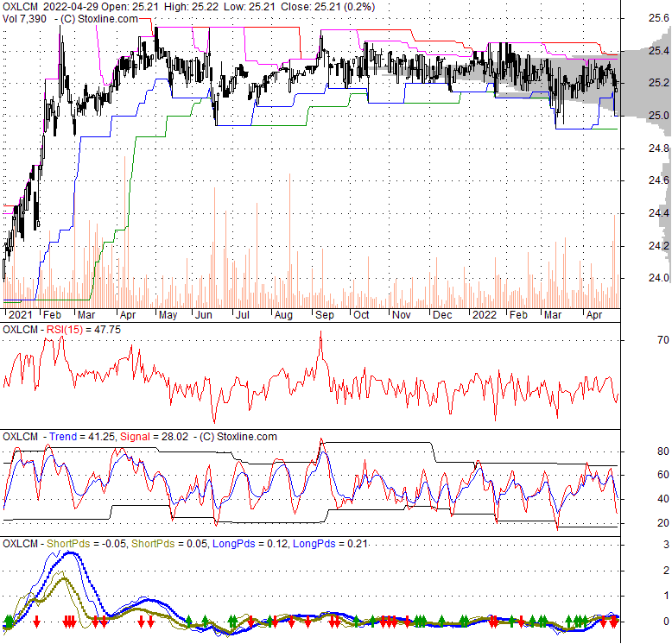The image size is (672, 644).
Task: Click the 70 level on RSI axis
Action: [x=662, y=340]
